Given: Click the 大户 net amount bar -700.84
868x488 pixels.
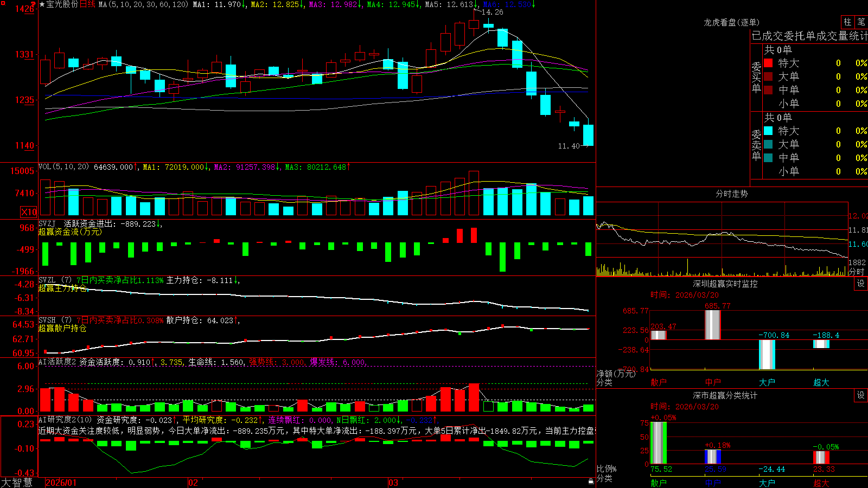Looking at the screenshot, I should (x=767, y=355).
